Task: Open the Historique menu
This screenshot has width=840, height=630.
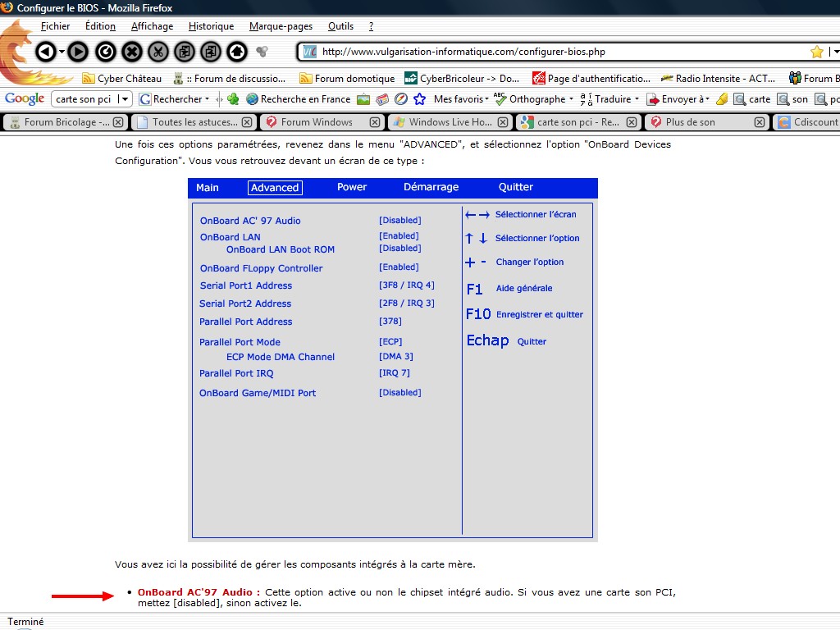Action: 211,26
